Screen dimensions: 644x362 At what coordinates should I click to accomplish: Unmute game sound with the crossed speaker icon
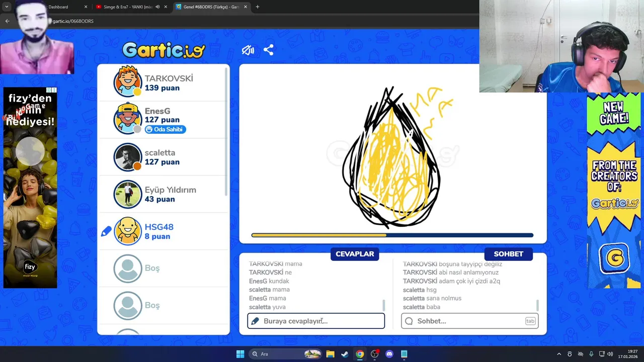[x=248, y=50]
